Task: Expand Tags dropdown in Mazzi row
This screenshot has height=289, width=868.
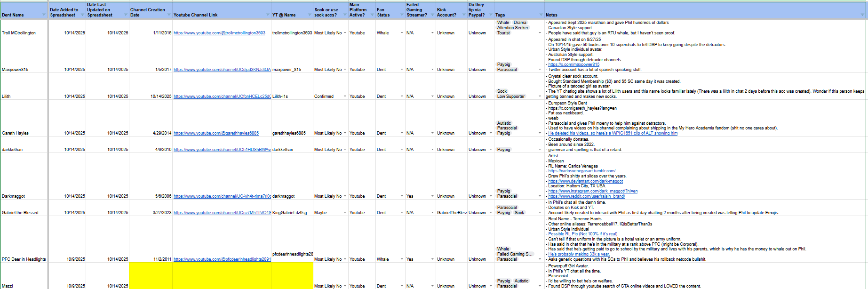Action: (x=540, y=286)
